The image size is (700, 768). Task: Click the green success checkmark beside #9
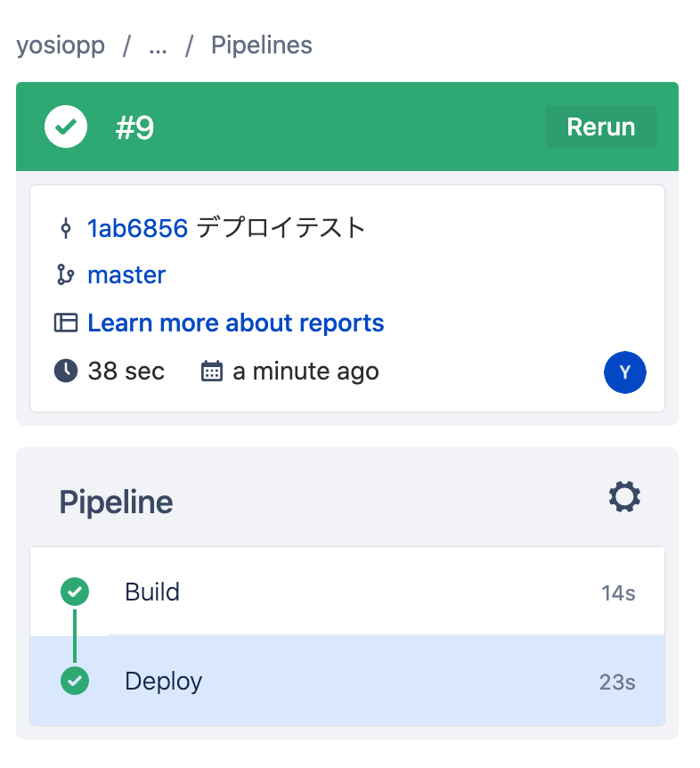(66, 127)
